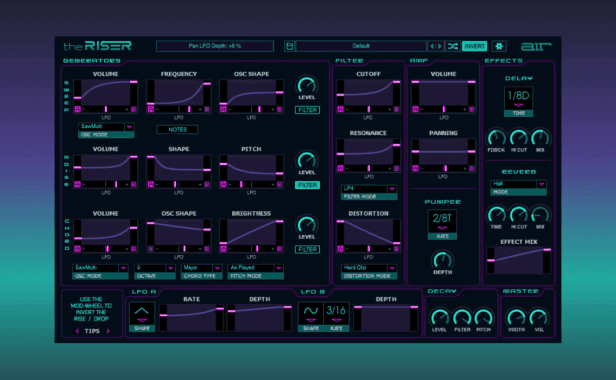Click the theRISER logo
Screen dimensions: 616x380
[97, 46]
